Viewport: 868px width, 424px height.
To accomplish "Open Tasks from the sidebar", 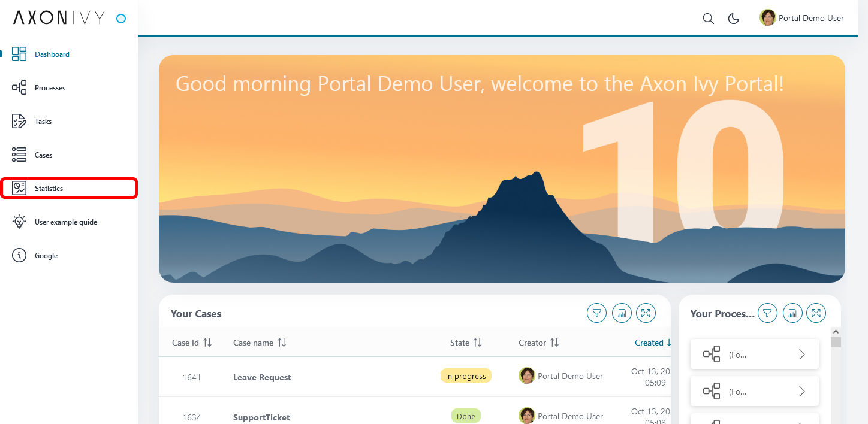I will click(x=69, y=121).
